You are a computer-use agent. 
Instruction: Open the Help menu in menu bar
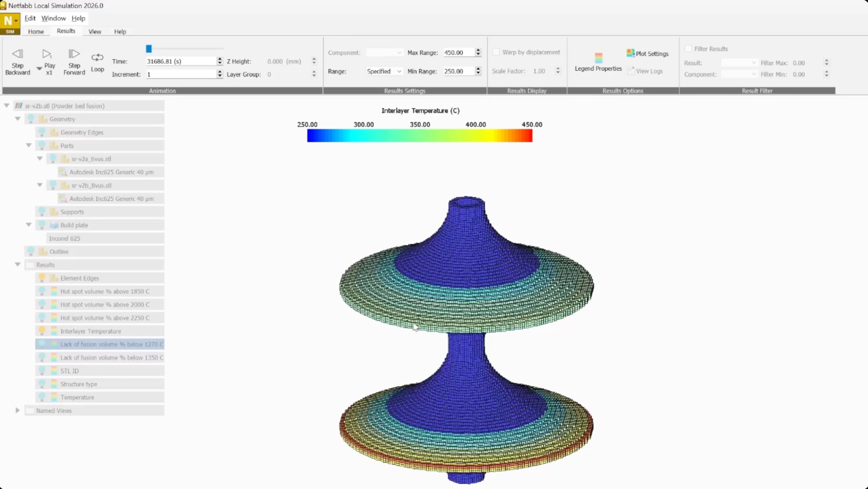pos(78,18)
